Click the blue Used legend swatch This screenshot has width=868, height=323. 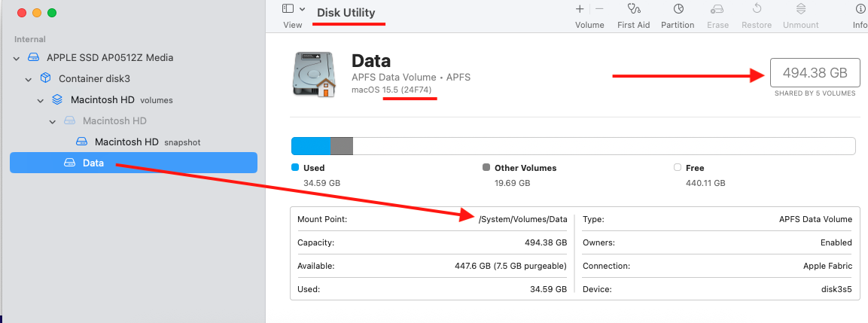click(295, 168)
